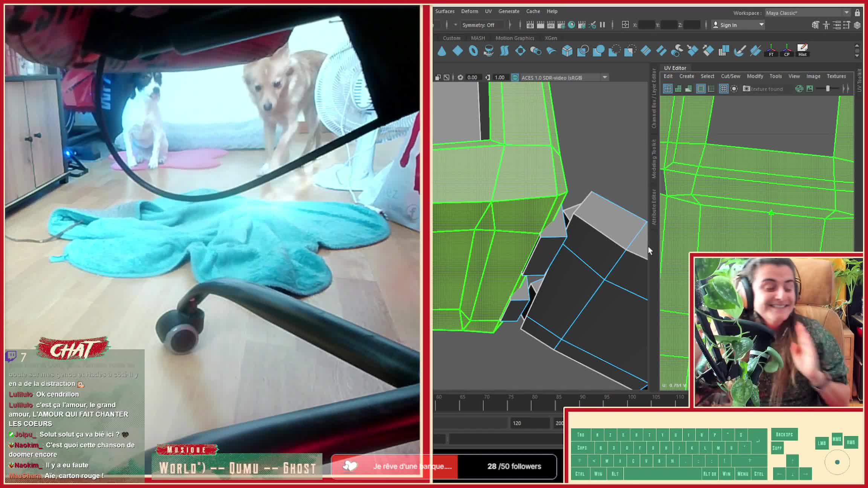The height and width of the screenshot is (488, 868).
Task: Toggle wireframe display in UV Editor
Action: (667, 89)
